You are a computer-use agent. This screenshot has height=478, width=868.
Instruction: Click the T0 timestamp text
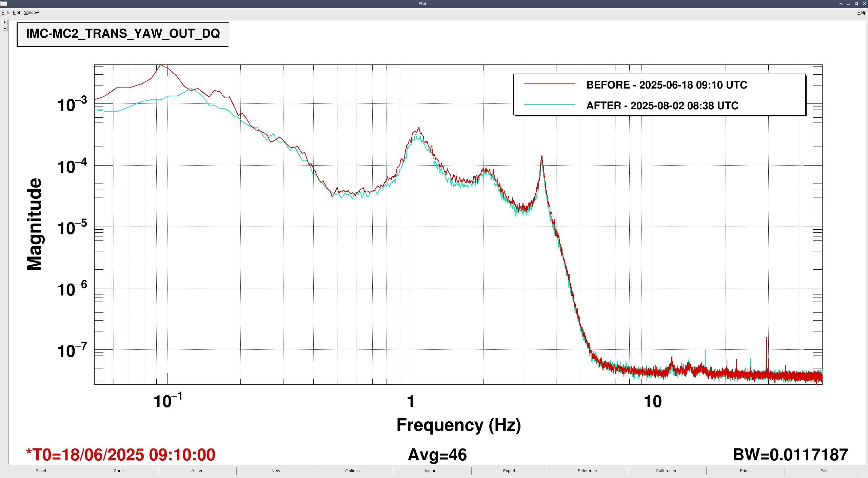[121, 455]
